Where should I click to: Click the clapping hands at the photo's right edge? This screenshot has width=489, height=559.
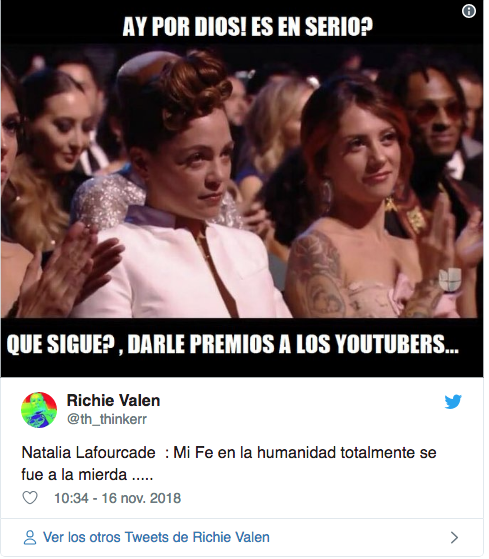coord(458,242)
